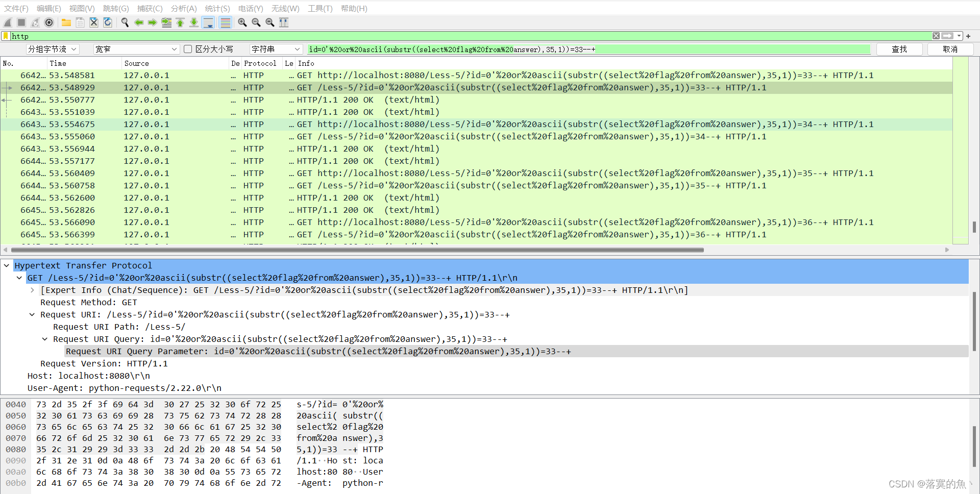The width and height of the screenshot is (980, 494).
Task: Click the resize columns icon
Action: (284, 22)
